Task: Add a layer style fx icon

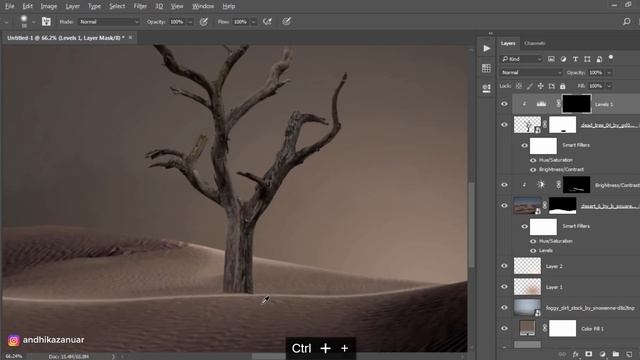Action: [x=576, y=354]
